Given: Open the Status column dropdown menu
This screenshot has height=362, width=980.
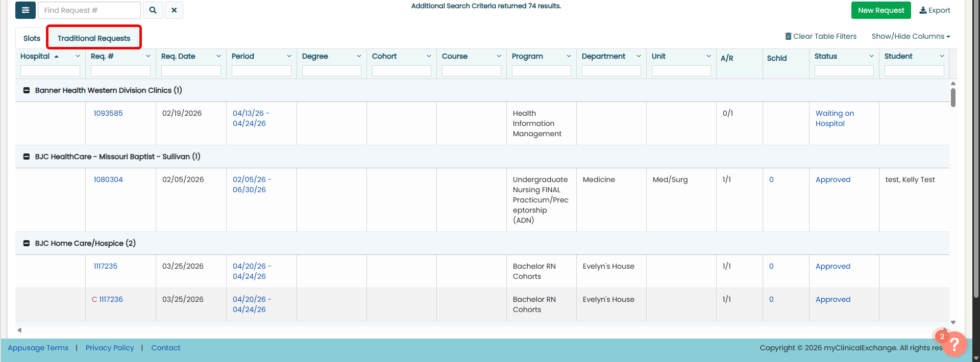Looking at the screenshot, I should click(x=871, y=56).
